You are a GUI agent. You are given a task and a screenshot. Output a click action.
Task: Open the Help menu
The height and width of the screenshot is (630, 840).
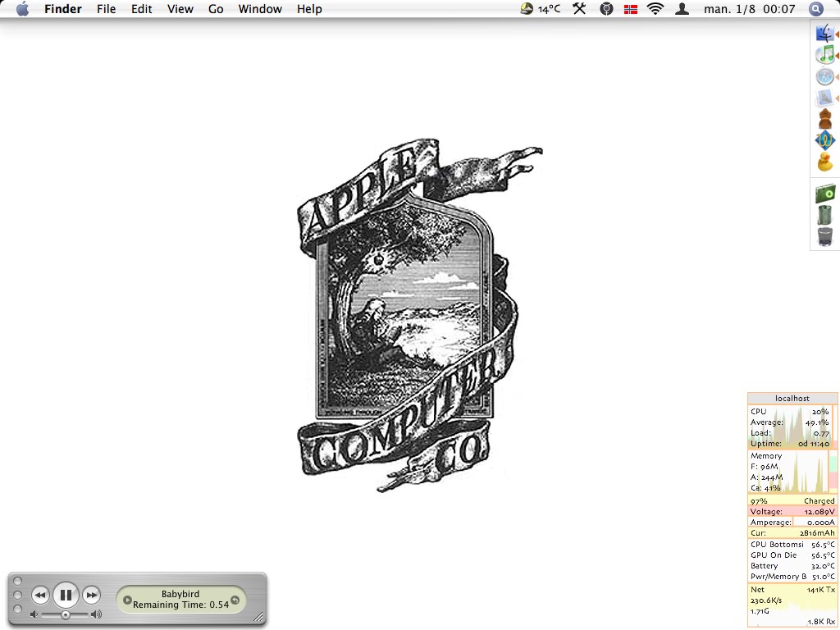pos(309,9)
